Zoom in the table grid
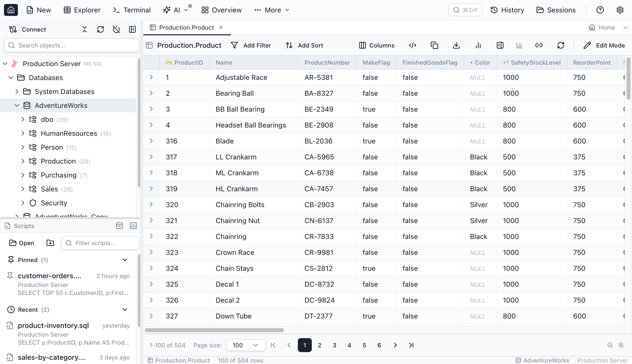This screenshot has height=364, width=632. [x=621, y=345]
